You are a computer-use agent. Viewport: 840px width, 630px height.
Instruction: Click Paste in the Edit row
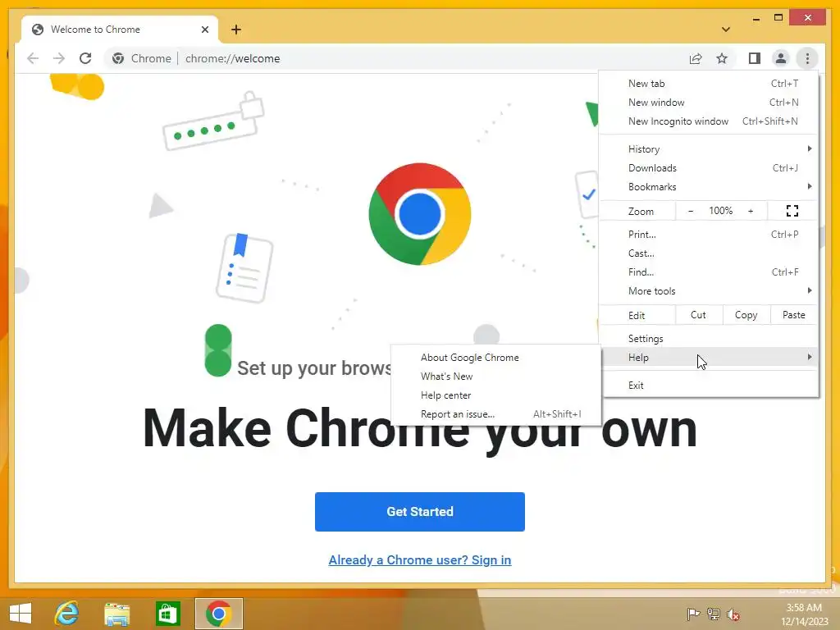[x=794, y=315]
